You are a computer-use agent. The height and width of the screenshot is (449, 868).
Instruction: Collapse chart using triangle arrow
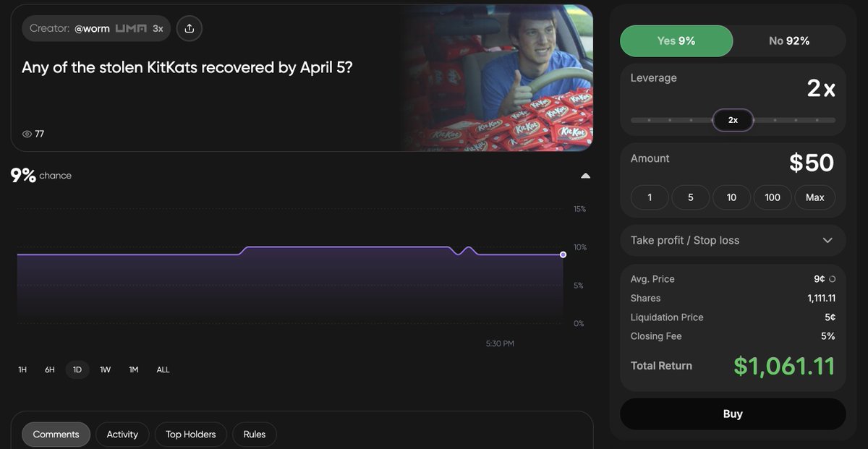coord(586,176)
